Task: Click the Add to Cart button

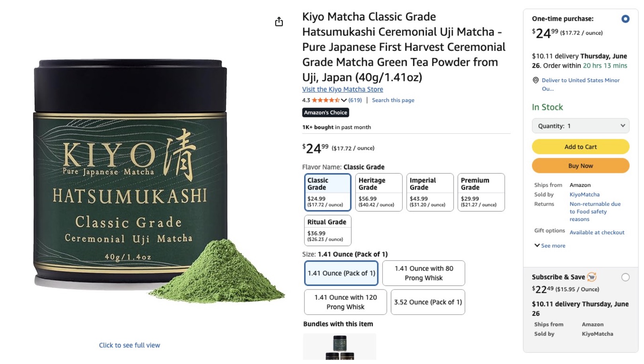Action: 580,147
